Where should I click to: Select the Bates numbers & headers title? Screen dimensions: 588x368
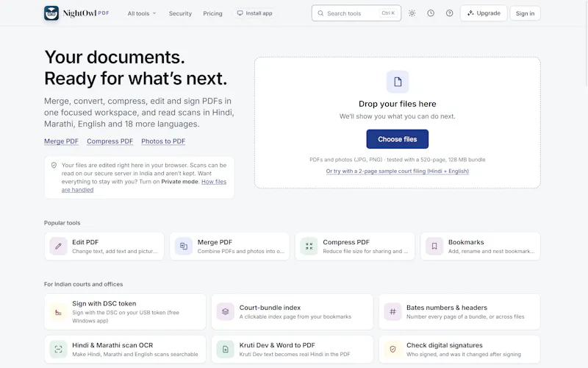447,308
